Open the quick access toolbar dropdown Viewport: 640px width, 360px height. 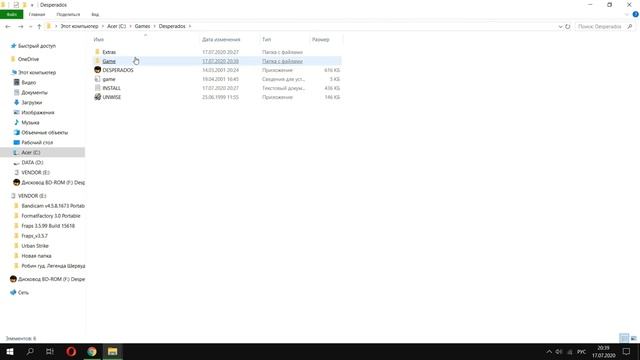[x=32, y=5]
